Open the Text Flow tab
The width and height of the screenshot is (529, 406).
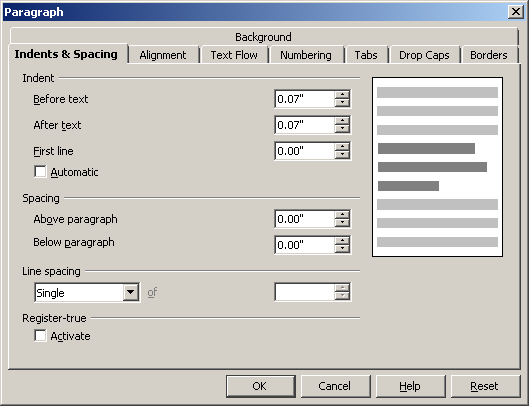pyautogui.click(x=234, y=55)
